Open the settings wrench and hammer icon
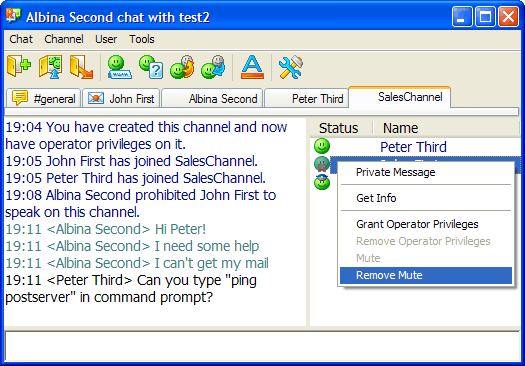The width and height of the screenshot is (525, 366). (291, 67)
